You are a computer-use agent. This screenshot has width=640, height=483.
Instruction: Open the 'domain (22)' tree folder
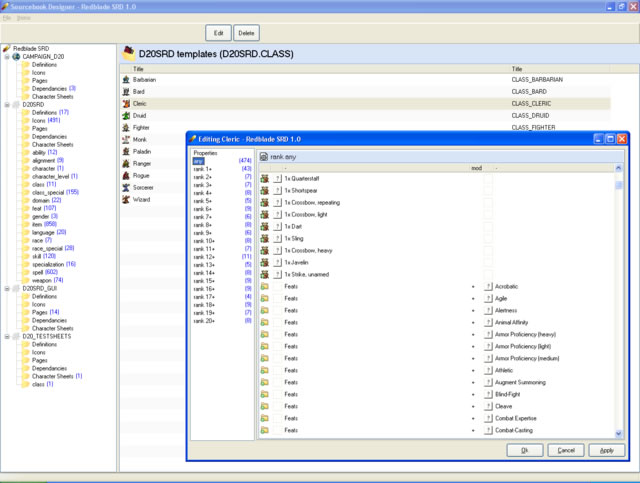(x=47, y=200)
